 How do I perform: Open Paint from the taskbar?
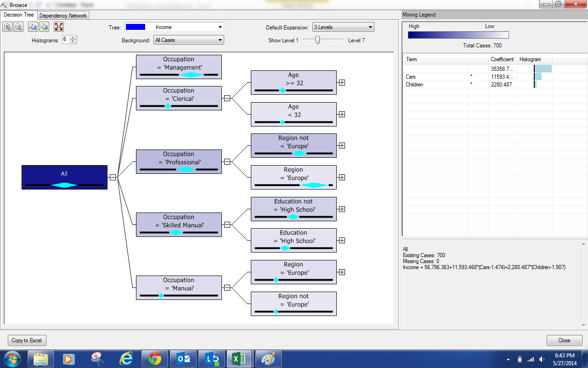268,359
